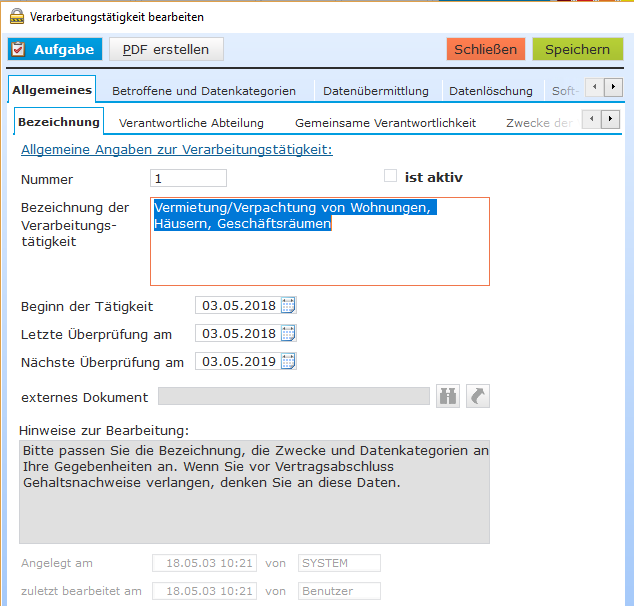Open Datenübermittlung tab
635x606 pixels.
point(376,91)
